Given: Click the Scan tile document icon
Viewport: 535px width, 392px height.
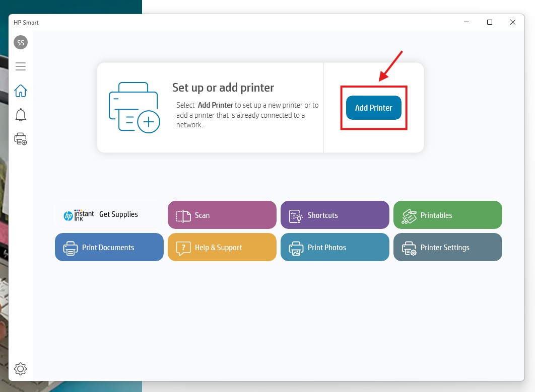Looking at the screenshot, I should pos(183,216).
